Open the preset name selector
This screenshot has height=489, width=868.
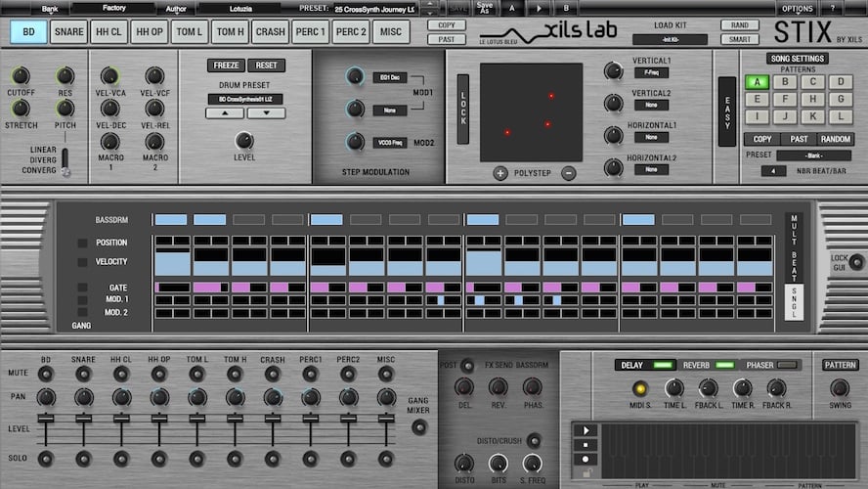pos(374,9)
